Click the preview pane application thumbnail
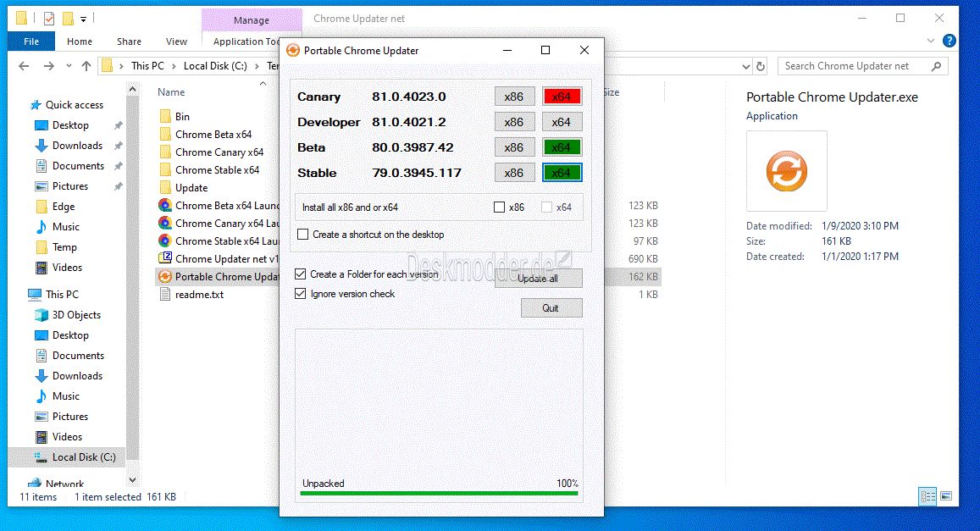Viewport: 980px width, 531px height. pyautogui.click(x=787, y=171)
